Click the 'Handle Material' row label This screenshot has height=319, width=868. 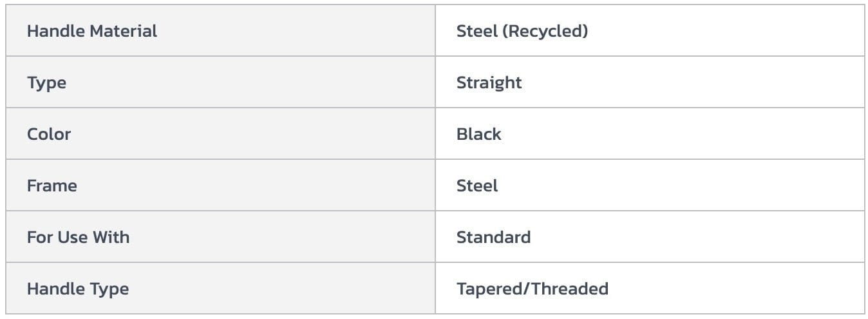tap(91, 31)
